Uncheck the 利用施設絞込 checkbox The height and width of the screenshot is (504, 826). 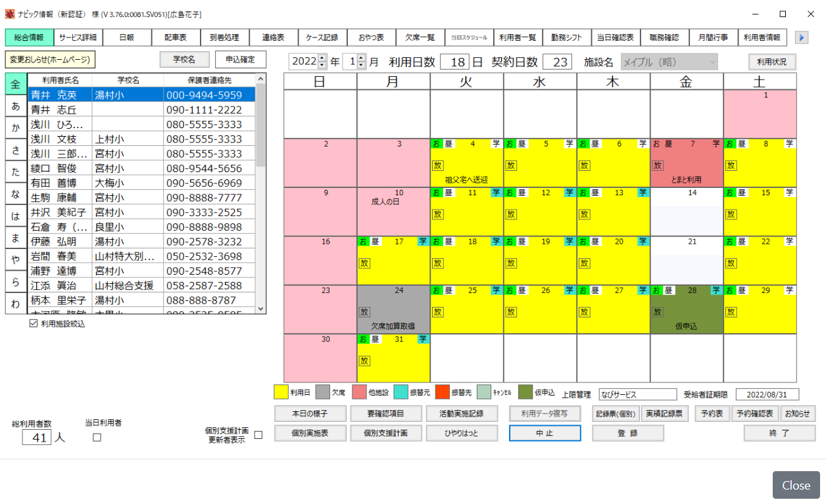point(34,323)
